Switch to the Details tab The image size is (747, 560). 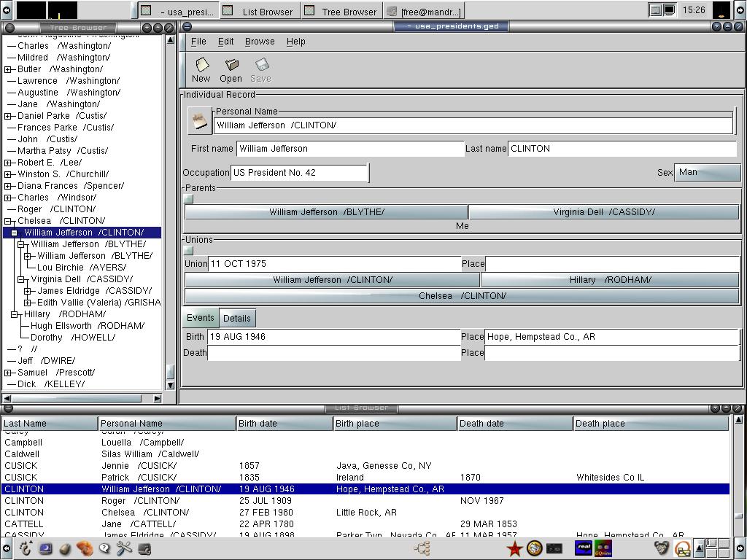click(237, 319)
